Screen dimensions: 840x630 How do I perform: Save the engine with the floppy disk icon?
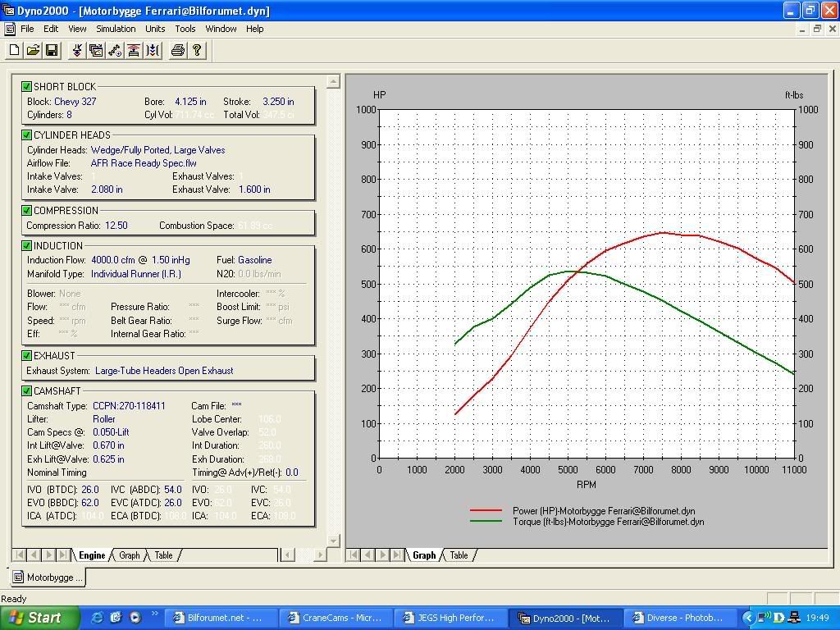click(52, 50)
